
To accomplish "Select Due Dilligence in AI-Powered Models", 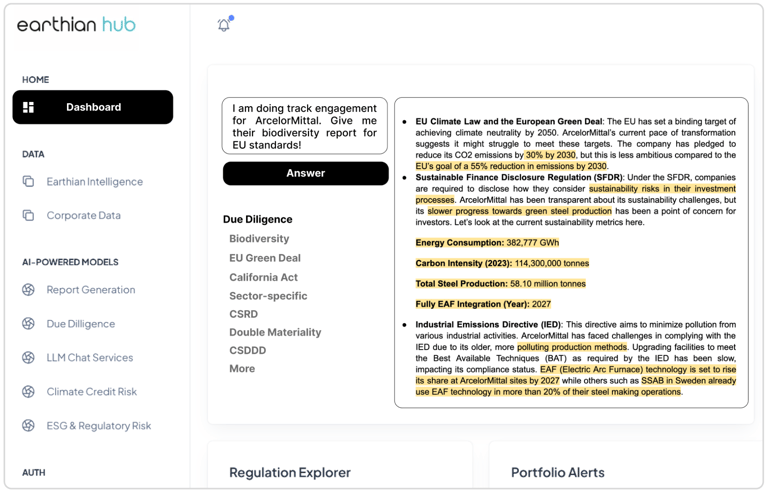I will point(81,324).
